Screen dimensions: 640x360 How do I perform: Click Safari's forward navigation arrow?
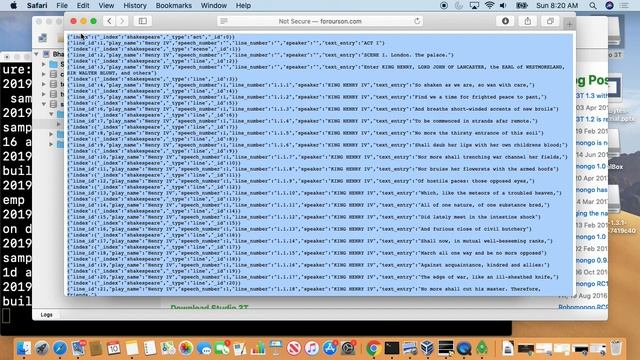pos(122,21)
